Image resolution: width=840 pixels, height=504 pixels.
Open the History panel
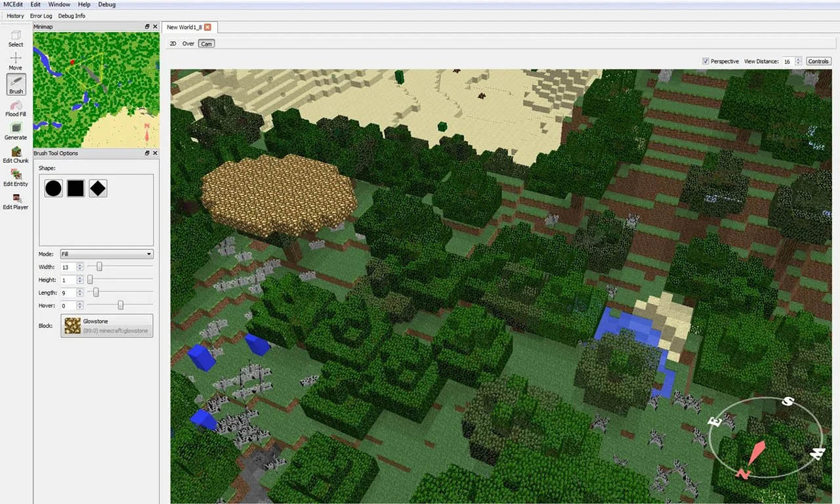(15, 16)
